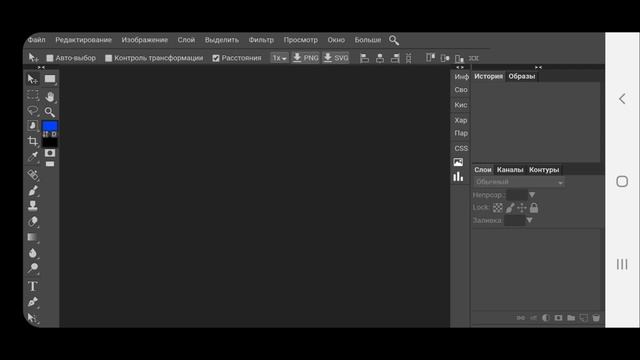Align right edges icon in options bar
Screen dimensions: 640x360
[395, 58]
